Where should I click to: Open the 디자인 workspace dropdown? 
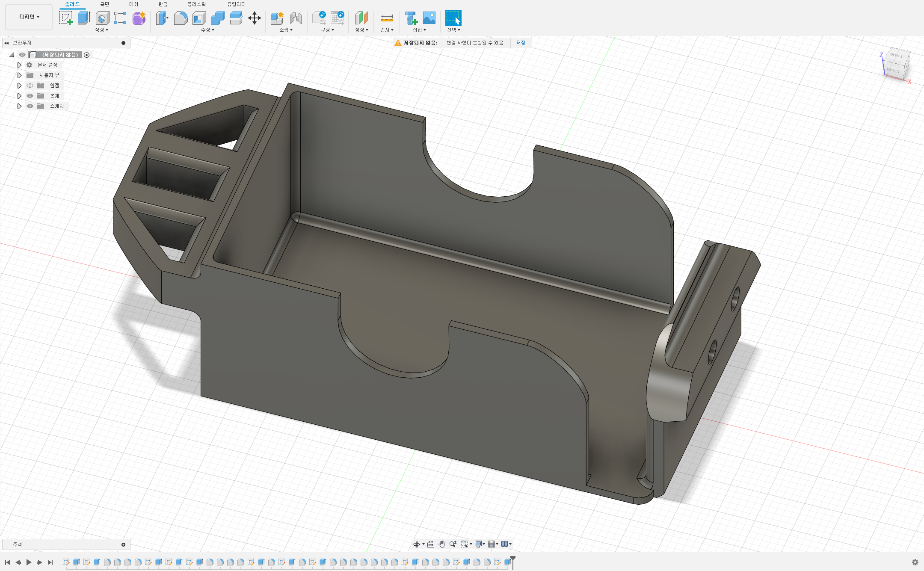[29, 17]
